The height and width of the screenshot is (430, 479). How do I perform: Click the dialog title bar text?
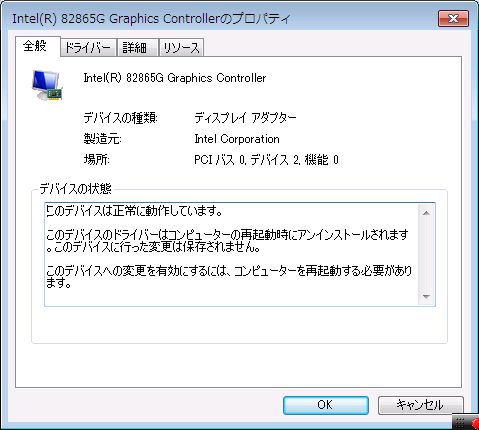point(151,18)
